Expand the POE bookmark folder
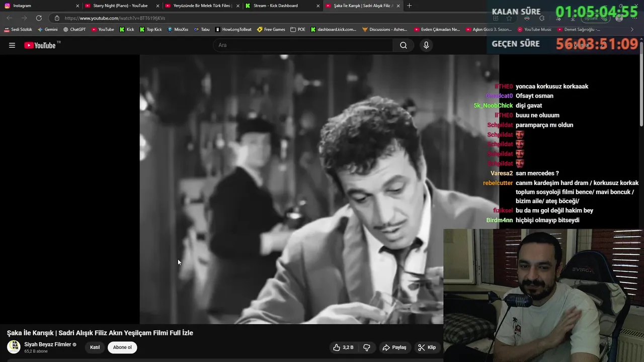Screen dimensions: 644x362 (298, 30)
